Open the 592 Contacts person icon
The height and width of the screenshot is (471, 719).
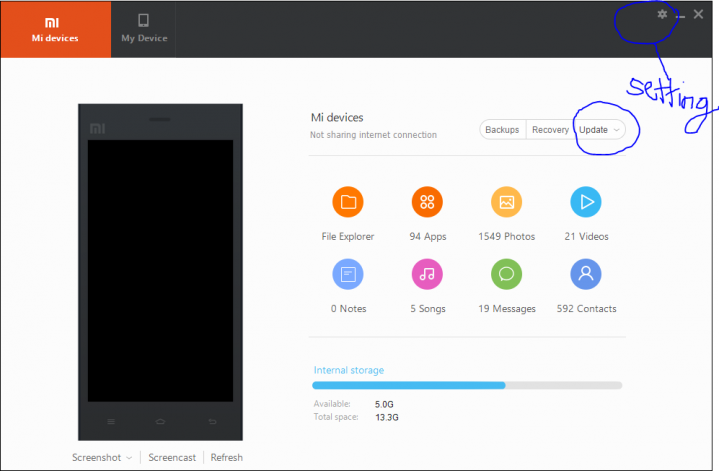(586, 274)
